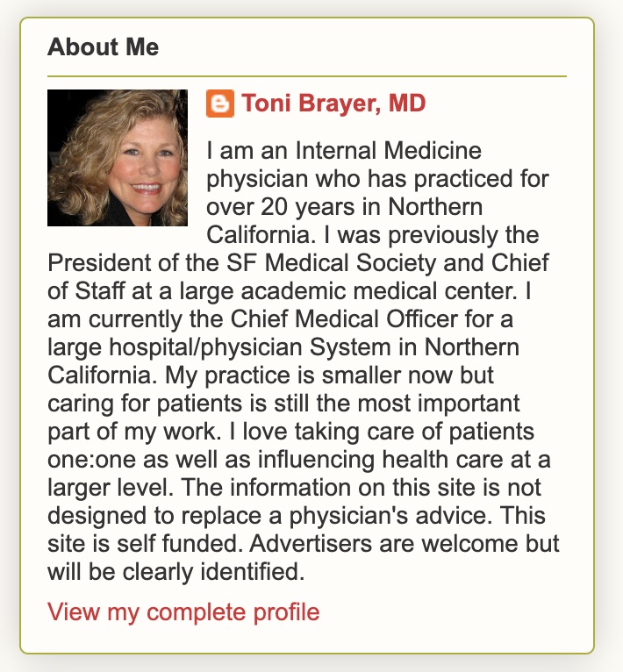Screen dimensions: 623x672
Task: Click the About Me widget heading
Action: (104, 46)
